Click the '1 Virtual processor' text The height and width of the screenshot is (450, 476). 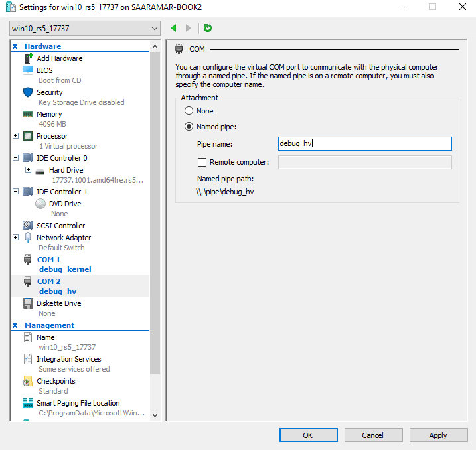[68, 146]
